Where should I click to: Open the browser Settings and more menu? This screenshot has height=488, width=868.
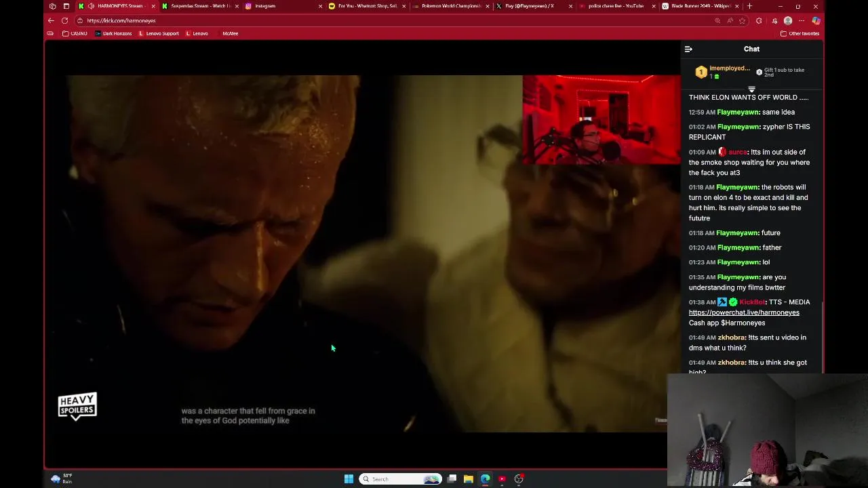pos(802,20)
